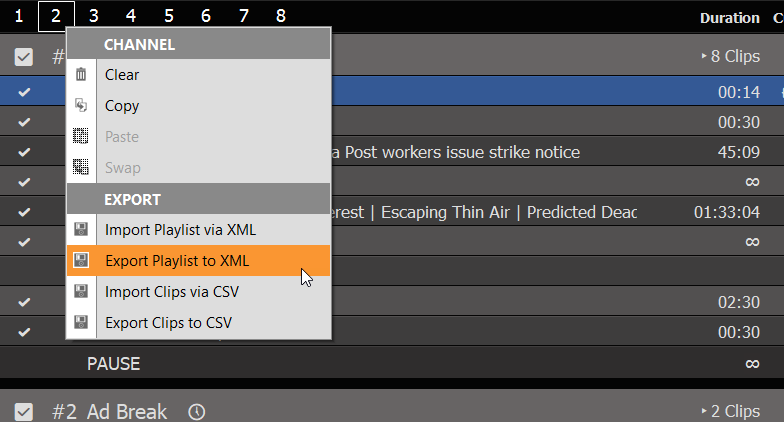
Task: Toggle the checkmark on the 01:33:04 clip row
Action: click(x=24, y=212)
